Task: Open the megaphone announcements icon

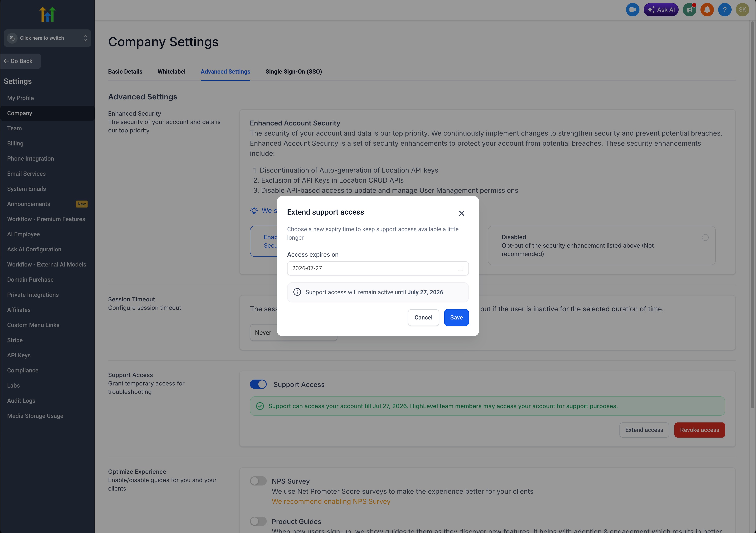Action: pyautogui.click(x=689, y=9)
